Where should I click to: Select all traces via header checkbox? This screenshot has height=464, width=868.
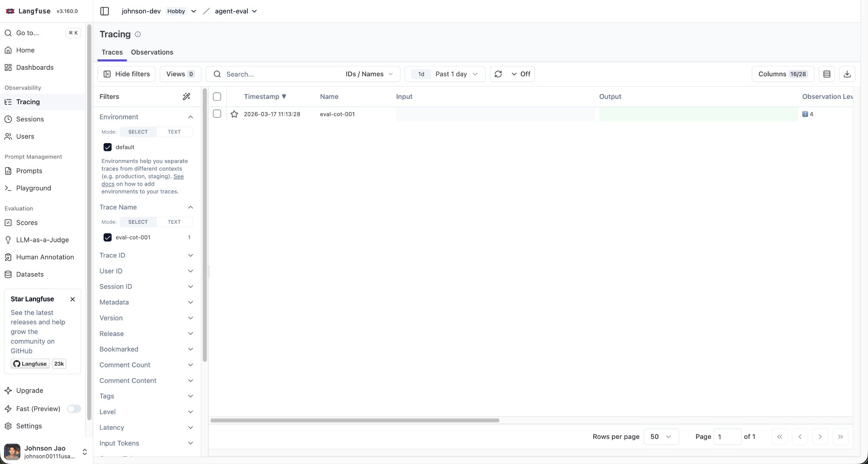point(217,96)
